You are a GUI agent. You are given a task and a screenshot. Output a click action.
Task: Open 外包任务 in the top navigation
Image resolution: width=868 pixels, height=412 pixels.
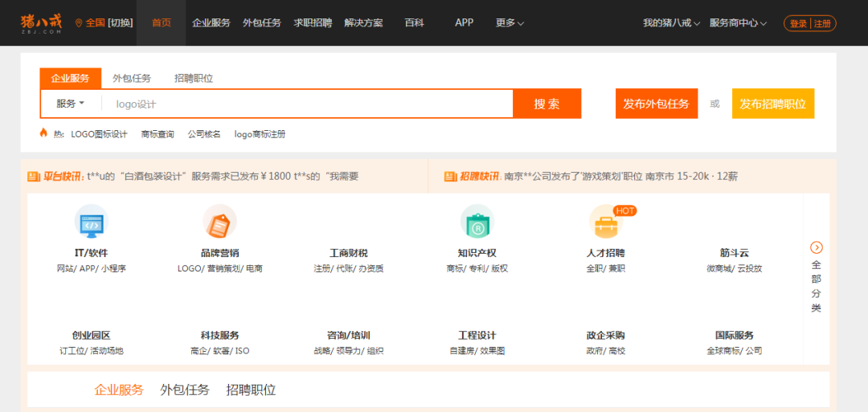coord(262,22)
